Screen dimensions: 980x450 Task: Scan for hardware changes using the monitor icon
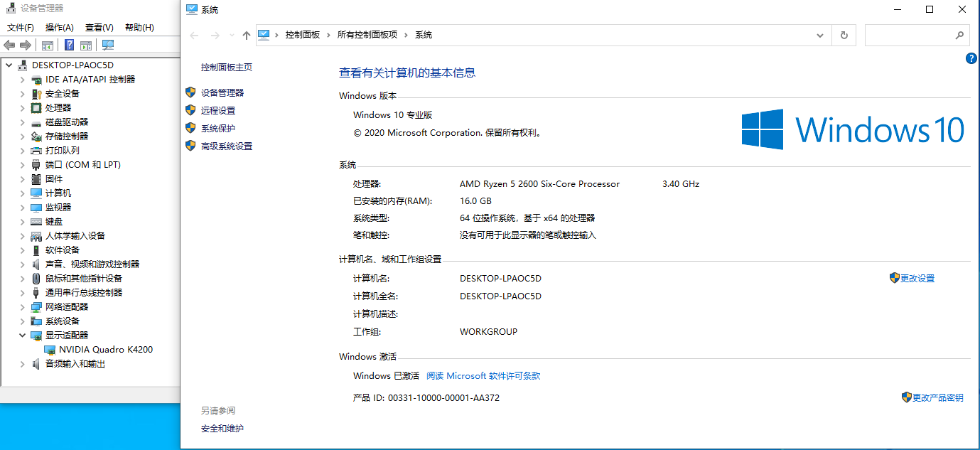tap(108, 45)
